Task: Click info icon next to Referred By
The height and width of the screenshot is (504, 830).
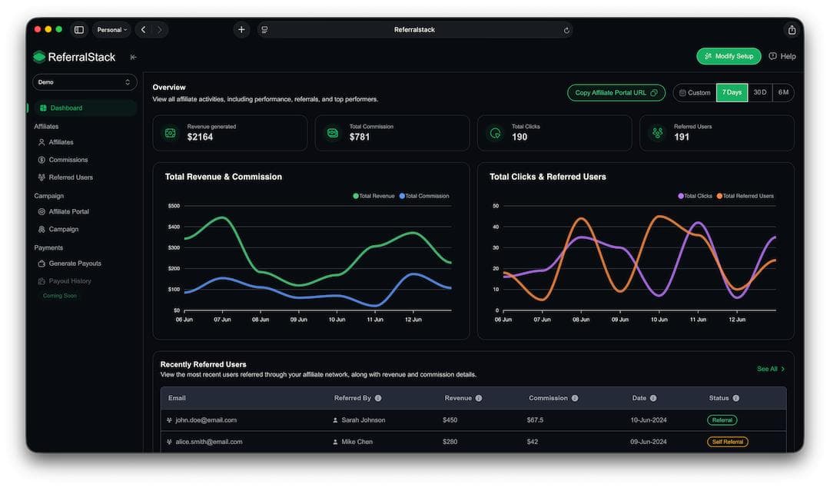Action: [378, 398]
